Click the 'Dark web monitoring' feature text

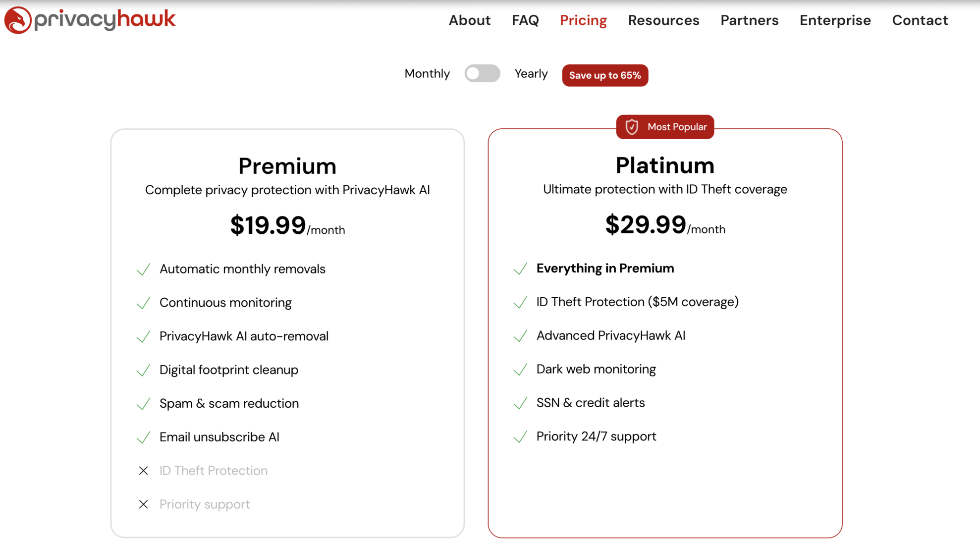pyautogui.click(x=596, y=370)
